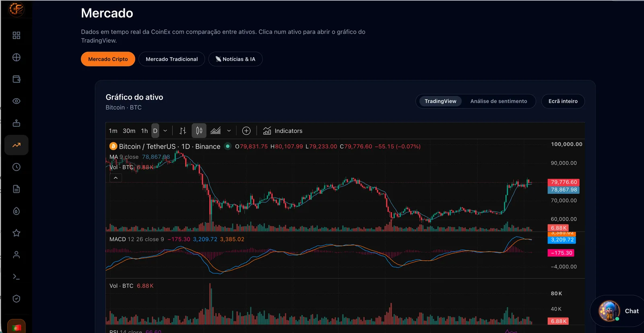Open the Chat assistant avatar
The height and width of the screenshot is (333, 644).
pyautogui.click(x=609, y=311)
